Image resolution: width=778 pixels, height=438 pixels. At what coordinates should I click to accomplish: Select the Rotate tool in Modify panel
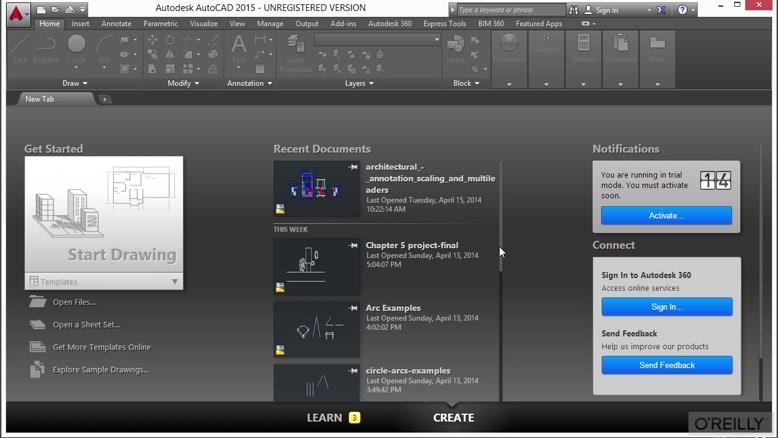(x=170, y=40)
